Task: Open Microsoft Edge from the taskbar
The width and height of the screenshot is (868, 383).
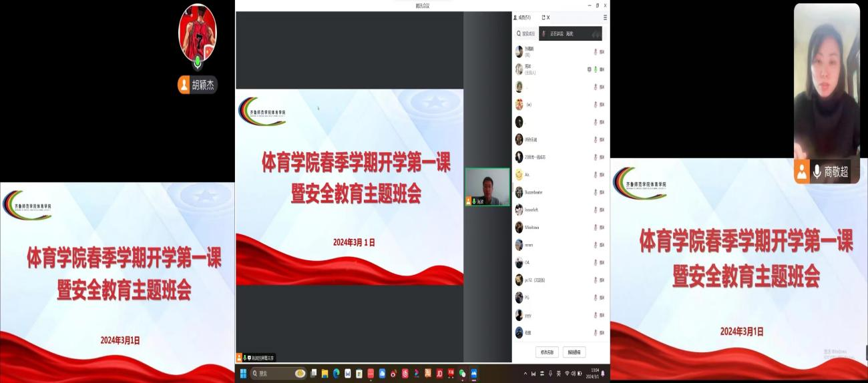Action: tap(337, 373)
